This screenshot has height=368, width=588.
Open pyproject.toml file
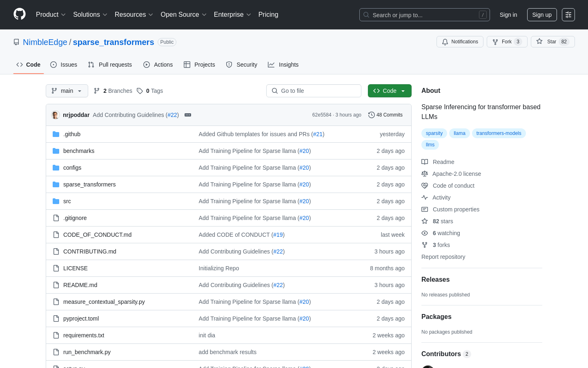81,319
